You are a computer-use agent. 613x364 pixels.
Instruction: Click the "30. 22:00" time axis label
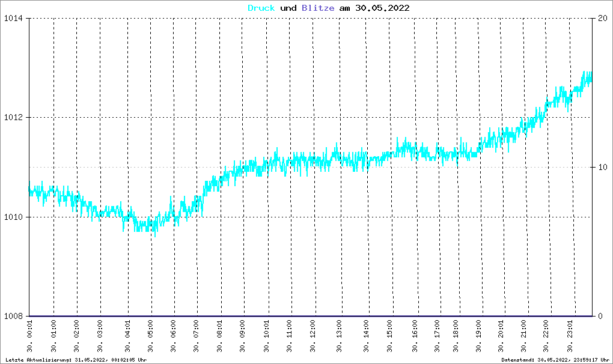pos(546,336)
